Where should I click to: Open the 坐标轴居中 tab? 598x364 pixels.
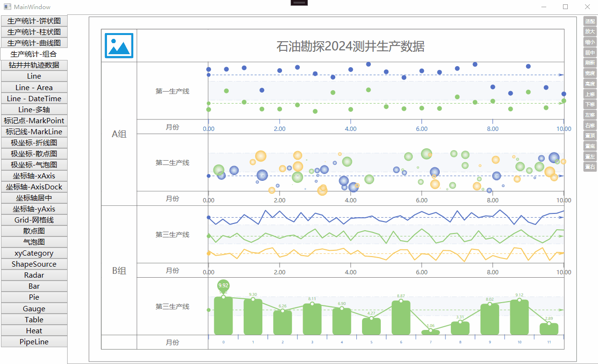coord(34,198)
